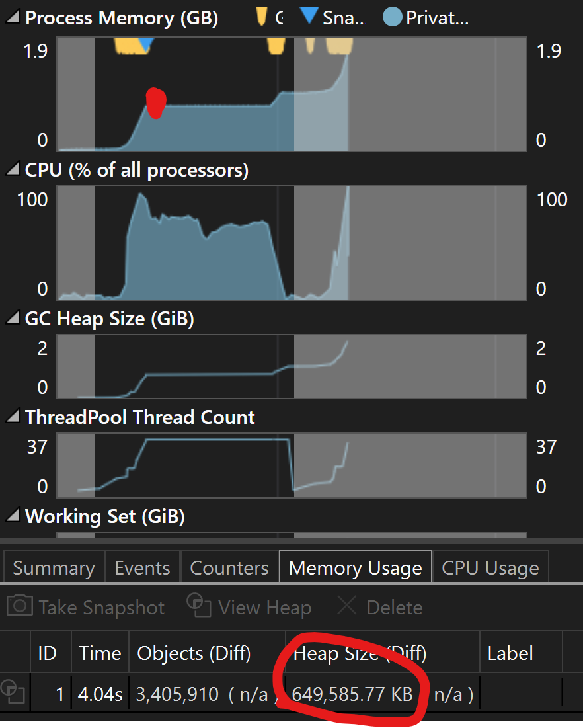This screenshot has width=583, height=728.
Task: Click the Delete X icon
Action: (x=347, y=606)
